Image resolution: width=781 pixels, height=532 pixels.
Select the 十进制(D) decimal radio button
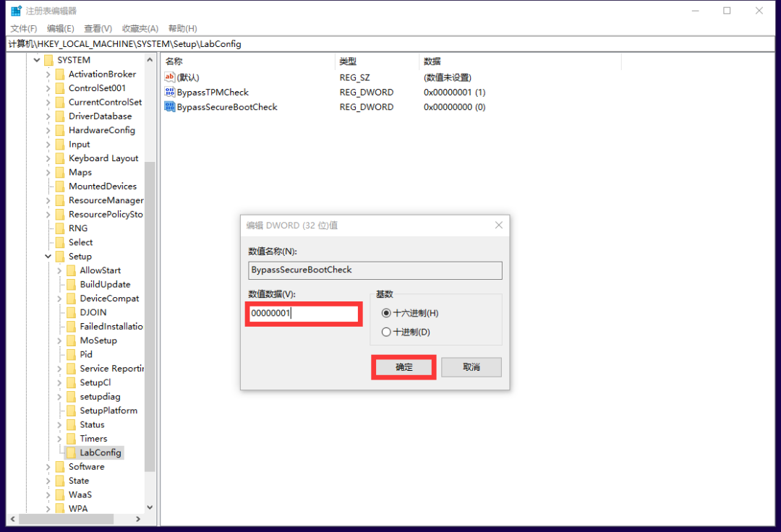(386, 332)
